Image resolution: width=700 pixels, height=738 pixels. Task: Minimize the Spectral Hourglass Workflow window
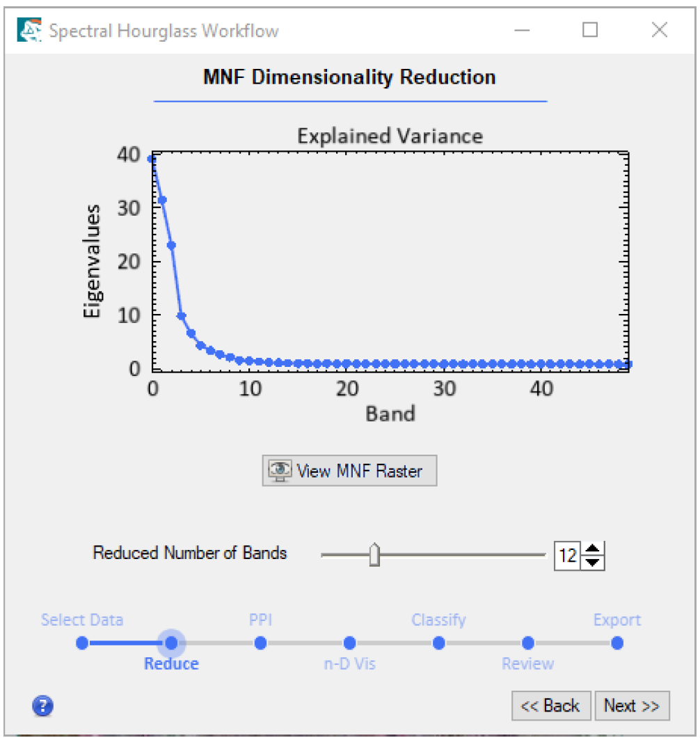pos(523,31)
